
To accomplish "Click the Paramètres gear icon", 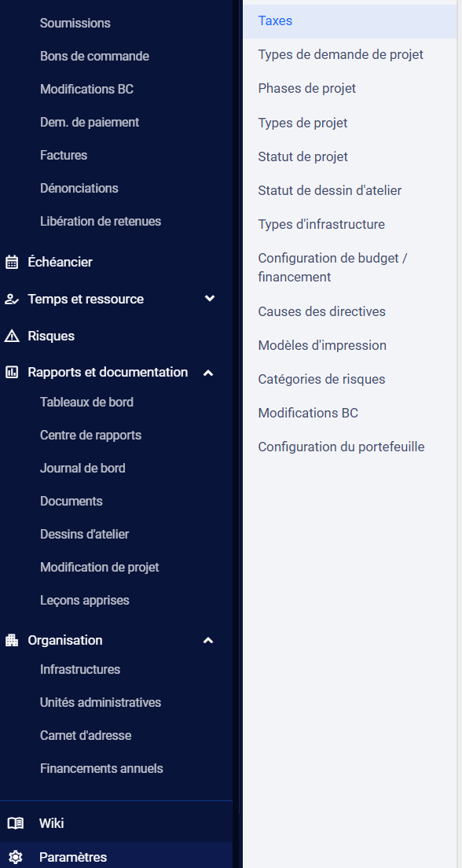I will [16, 858].
